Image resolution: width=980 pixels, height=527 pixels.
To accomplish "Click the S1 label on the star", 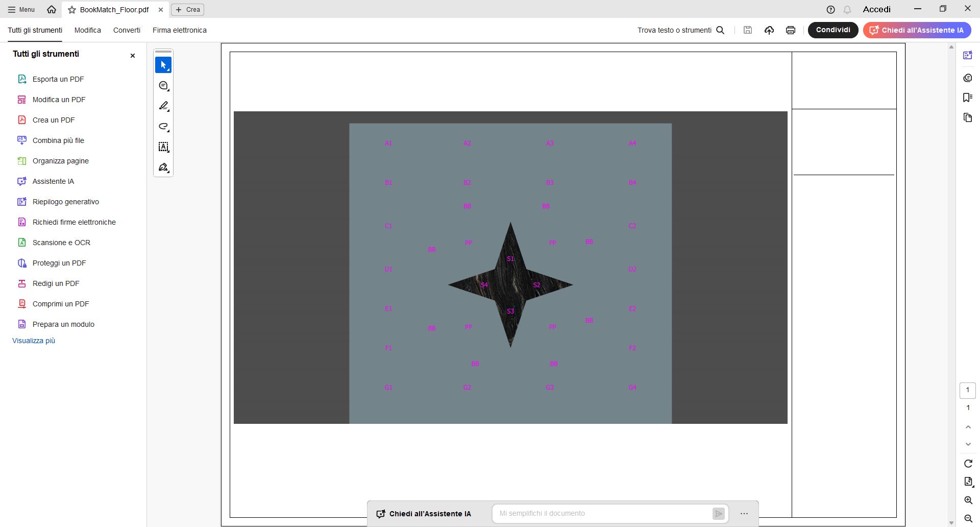I will pyautogui.click(x=510, y=259).
